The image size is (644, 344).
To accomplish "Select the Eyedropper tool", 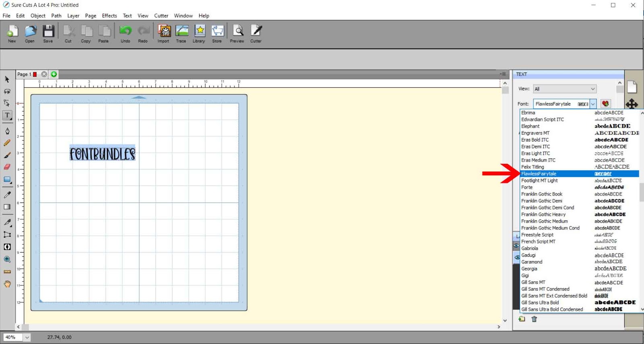I will [7, 195].
